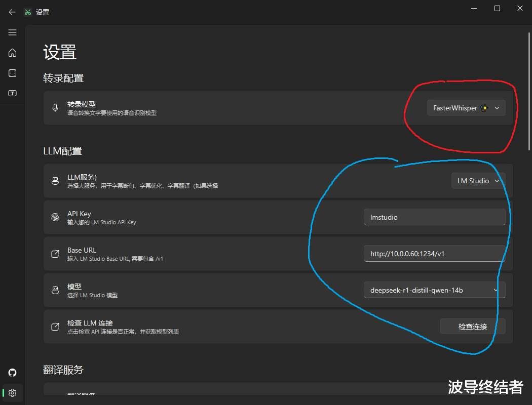The image size is (532, 405).
Task: Minimize the settings window
Action: point(474,9)
